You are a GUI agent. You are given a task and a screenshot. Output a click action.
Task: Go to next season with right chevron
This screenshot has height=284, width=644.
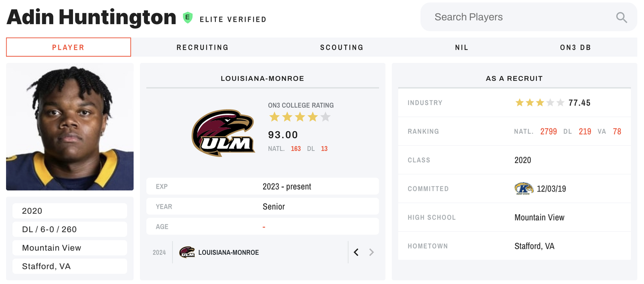[x=371, y=252]
